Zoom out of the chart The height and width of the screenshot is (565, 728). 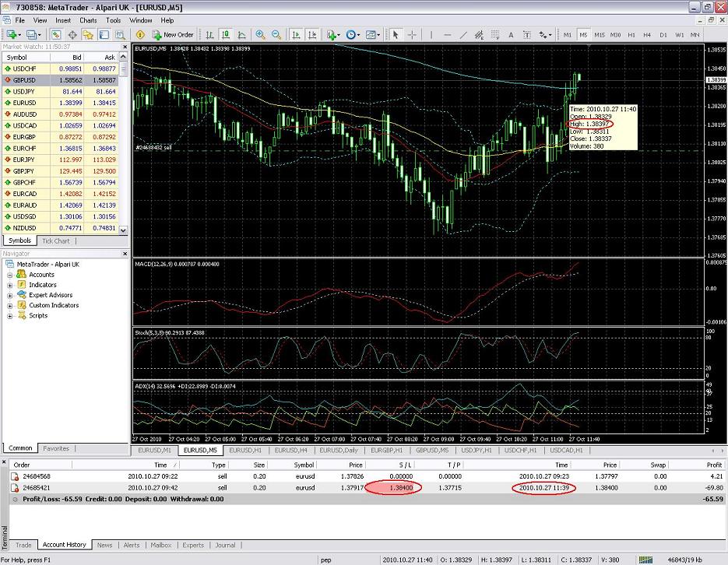pyautogui.click(x=276, y=35)
